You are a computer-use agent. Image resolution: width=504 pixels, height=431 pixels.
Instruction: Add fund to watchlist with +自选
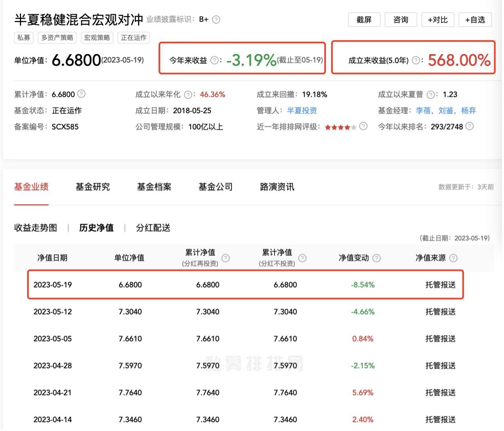[475, 20]
